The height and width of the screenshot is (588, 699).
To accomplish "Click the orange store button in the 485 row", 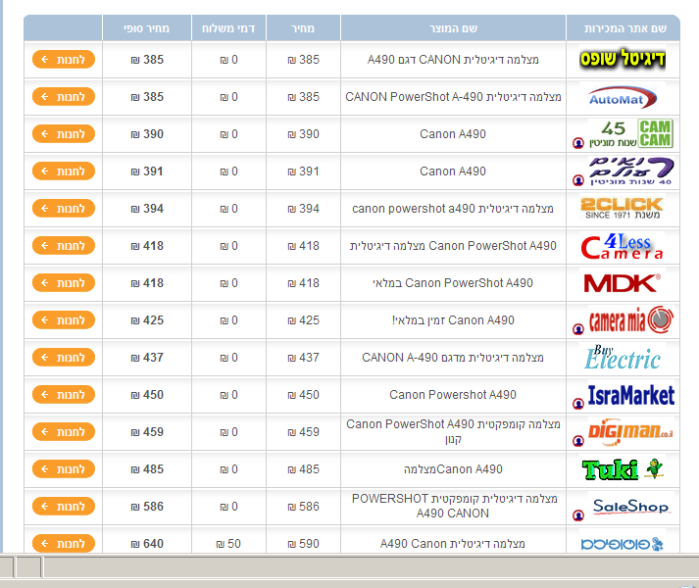I will [63, 469].
